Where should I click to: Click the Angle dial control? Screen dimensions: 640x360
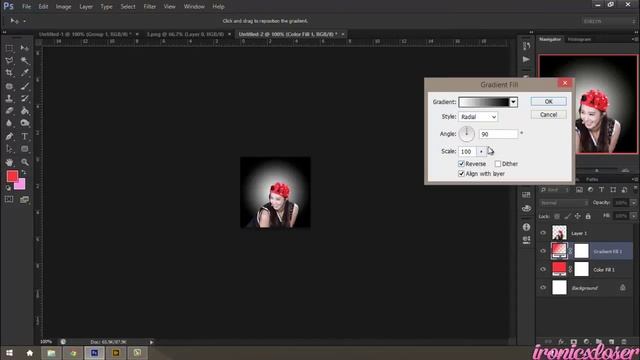pyautogui.click(x=467, y=134)
